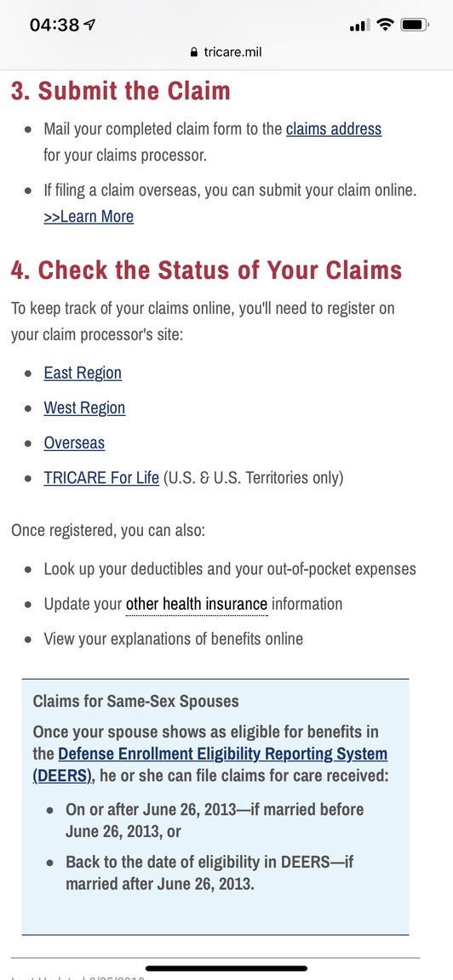Open the West Region link
This screenshot has width=453, height=980.
click(x=84, y=408)
